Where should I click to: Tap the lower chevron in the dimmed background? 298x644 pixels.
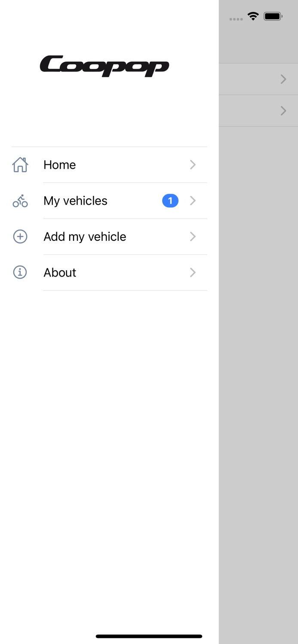(x=283, y=111)
